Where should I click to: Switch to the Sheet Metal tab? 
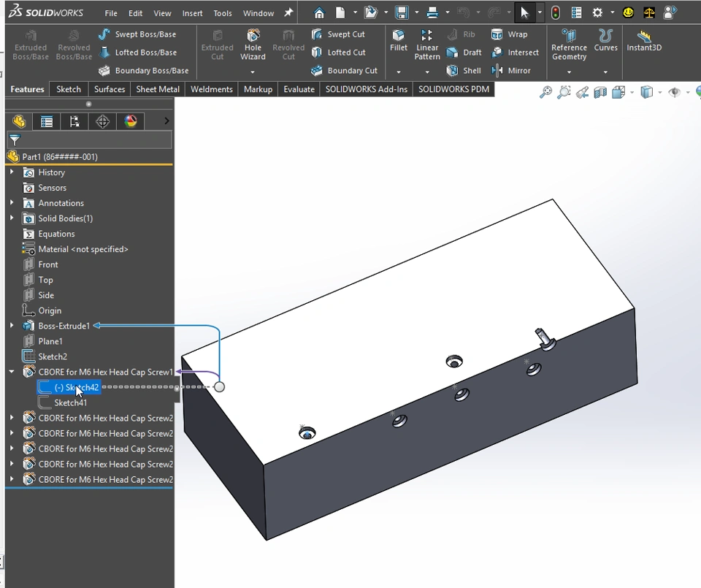(158, 89)
